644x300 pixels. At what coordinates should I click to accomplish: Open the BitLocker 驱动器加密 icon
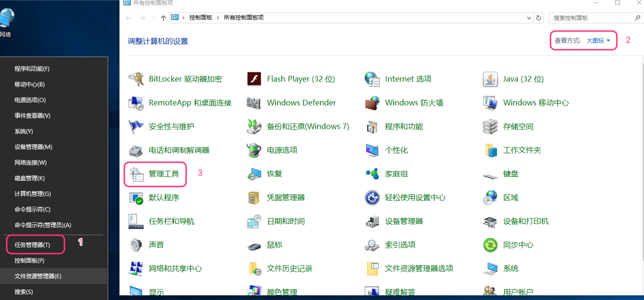tap(136, 79)
